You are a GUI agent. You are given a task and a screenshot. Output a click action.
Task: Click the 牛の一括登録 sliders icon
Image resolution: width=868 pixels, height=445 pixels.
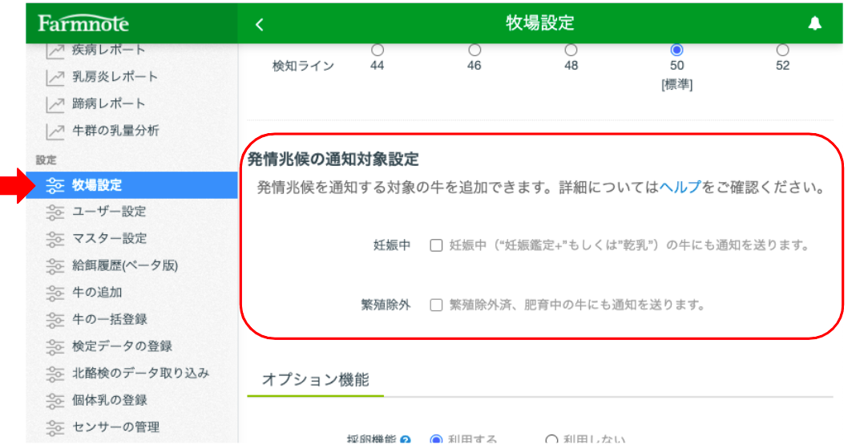point(55,320)
